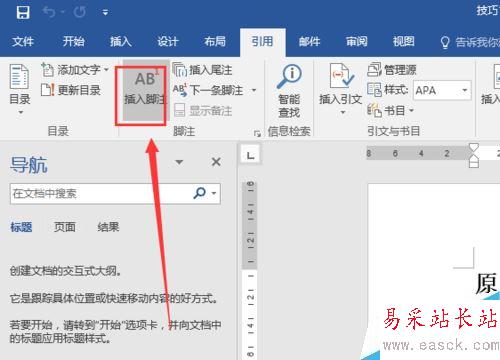Switch to the 设计 ribbon tab
Screen dimensions: 500x360
point(168,42)
